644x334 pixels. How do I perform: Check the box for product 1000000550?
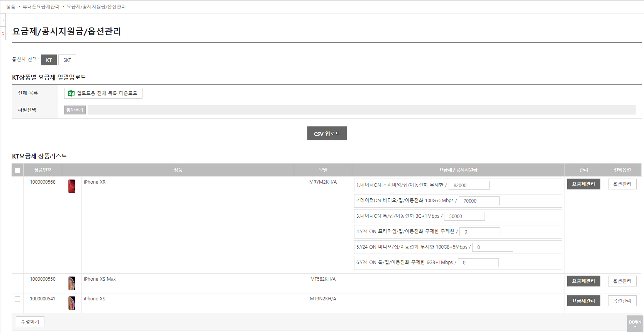[17, 279]
